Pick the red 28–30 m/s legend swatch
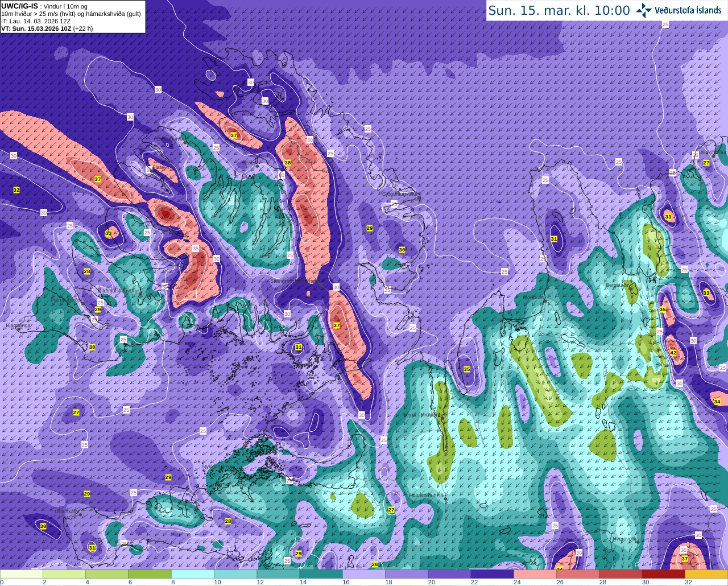728x586 pixels. tap(621, 574)
